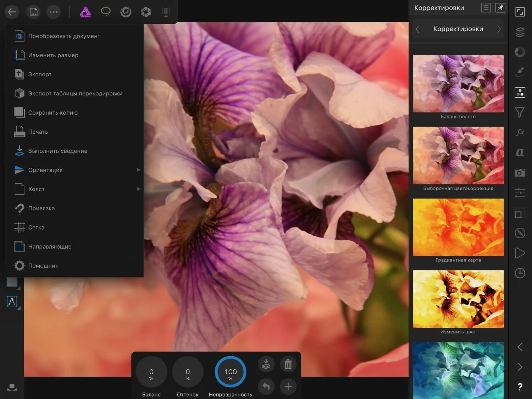532x399 pixels.
Task: Apply Изменить цвет preset thumbnail
Action: tap(458, 299)
